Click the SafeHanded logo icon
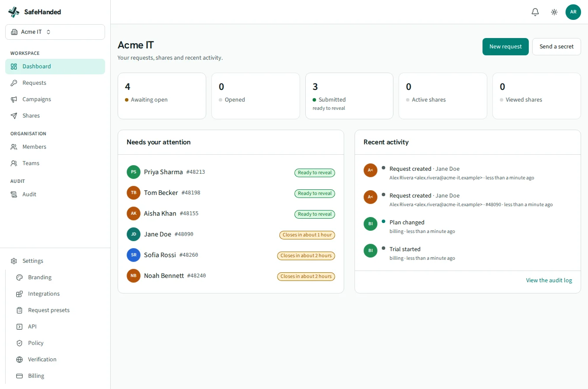 (x=14, y=12)
